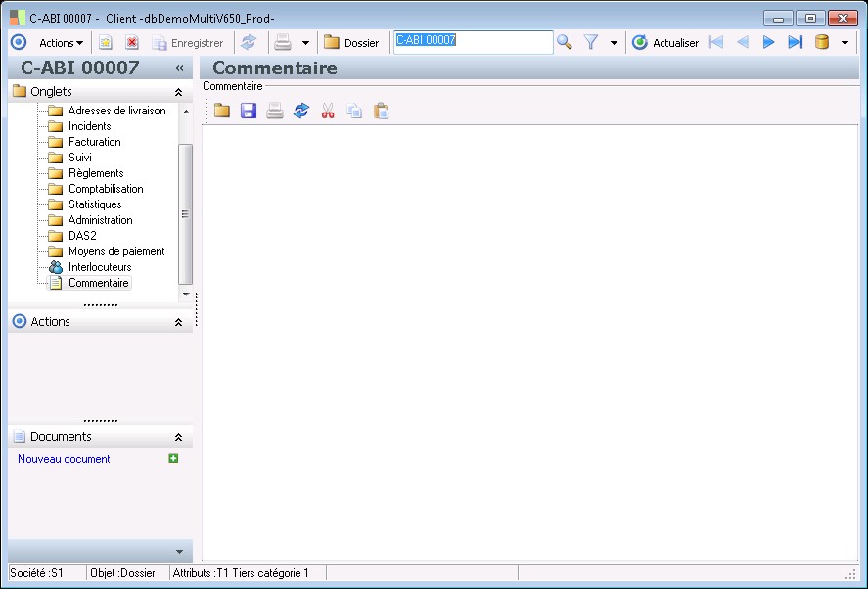Select Règlements in the tree
Viewport: 868px width, 589px height.
pos(96,173)
